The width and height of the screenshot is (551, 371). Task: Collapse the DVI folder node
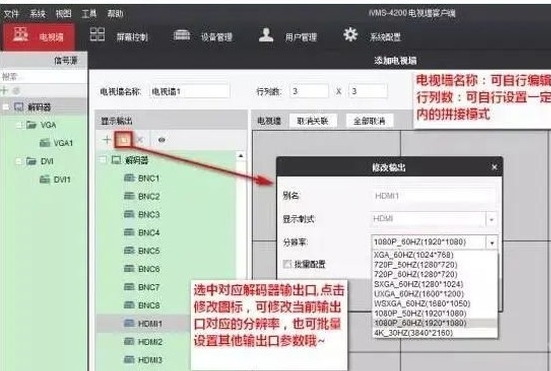[19, 161]
